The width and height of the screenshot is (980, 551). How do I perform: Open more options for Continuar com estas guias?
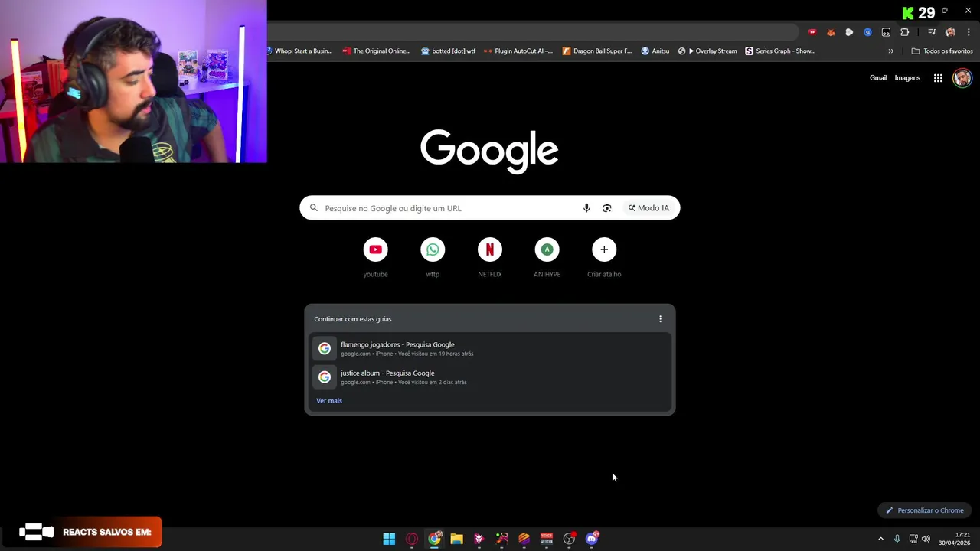(x=660, y=319)
